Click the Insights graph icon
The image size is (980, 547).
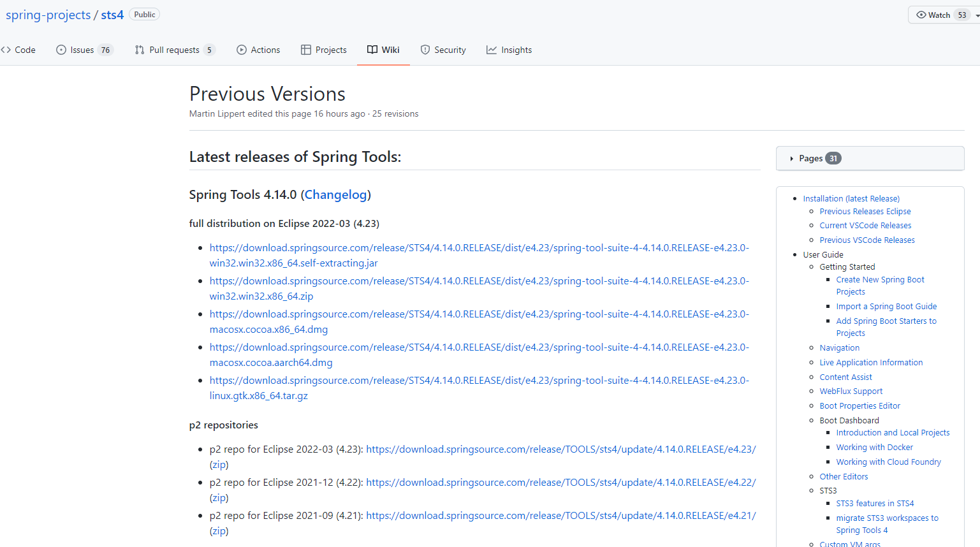pyautogui.click(x=492, y=50)
